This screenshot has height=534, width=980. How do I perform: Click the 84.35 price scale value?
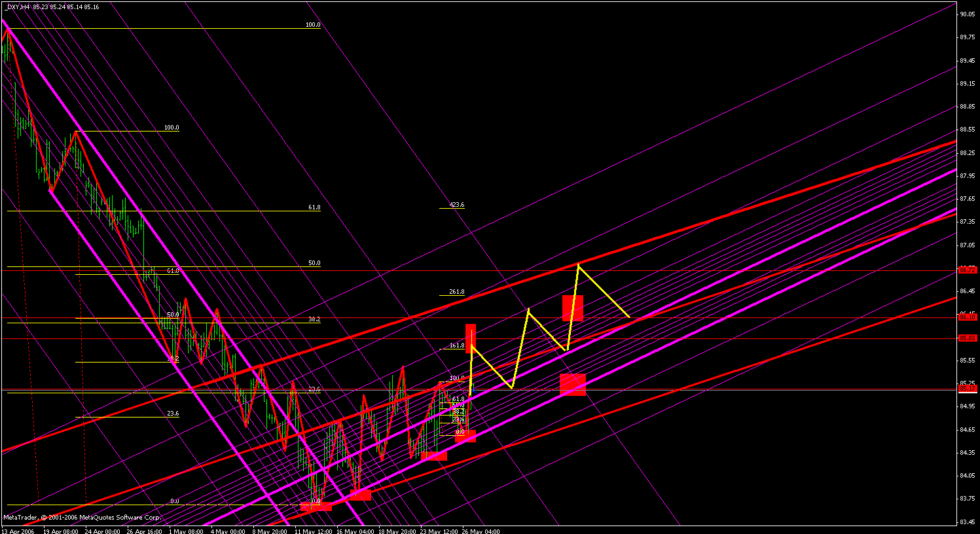click(x=968, y=453)
